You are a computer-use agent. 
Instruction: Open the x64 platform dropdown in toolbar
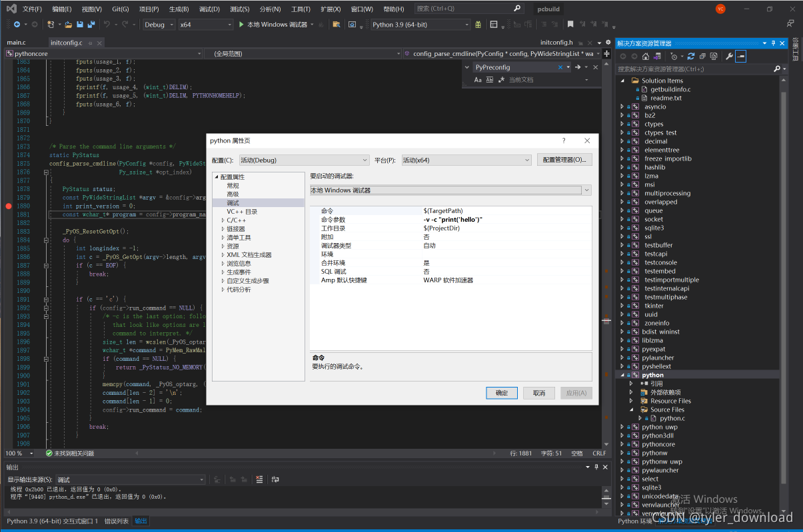pyautogui.click(x=206, y=25)
